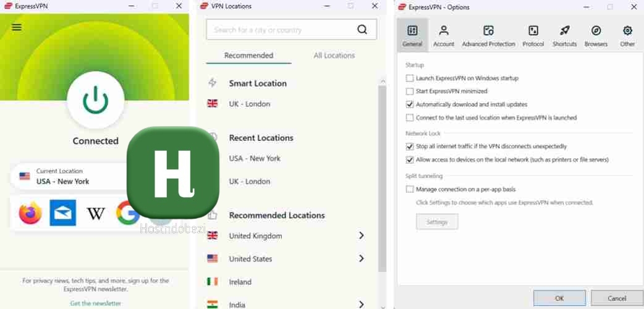The width and height of the screenshot is (644, 309).
Task: Open the Mail shortcut icon
Action: pyautogui.click(x=63, y=213)
